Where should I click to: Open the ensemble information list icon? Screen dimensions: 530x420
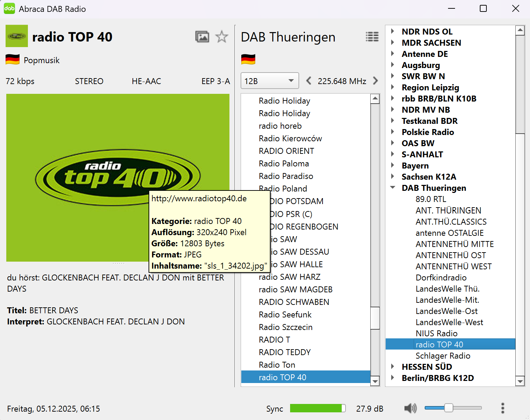click(x=372, y=37)
